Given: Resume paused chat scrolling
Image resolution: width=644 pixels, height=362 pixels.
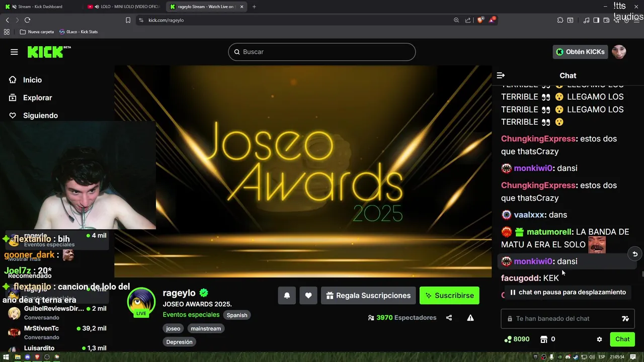Looking at the screenshot, I should pos(567,292).
